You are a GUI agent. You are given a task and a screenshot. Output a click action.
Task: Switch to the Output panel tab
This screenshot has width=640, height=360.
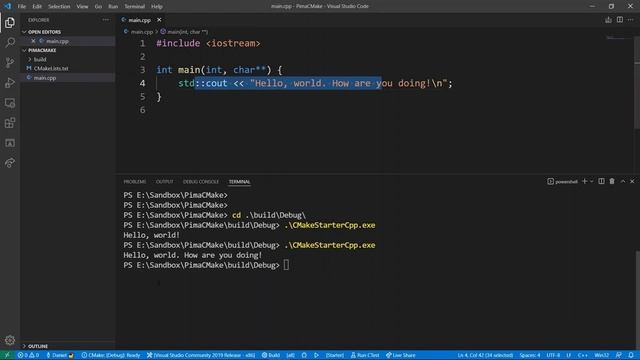[164, 182]
